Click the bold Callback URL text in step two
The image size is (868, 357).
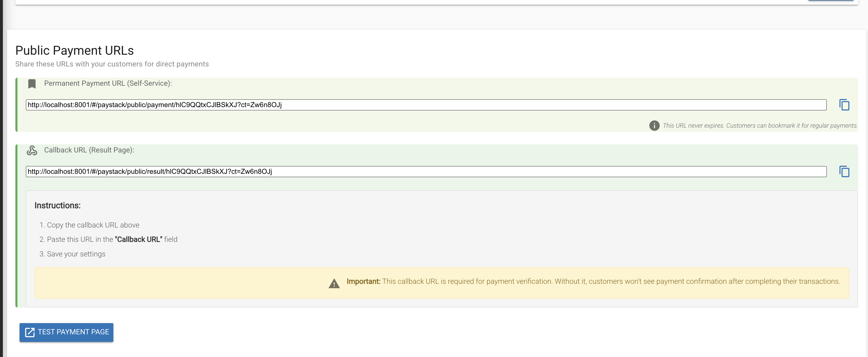139,239
